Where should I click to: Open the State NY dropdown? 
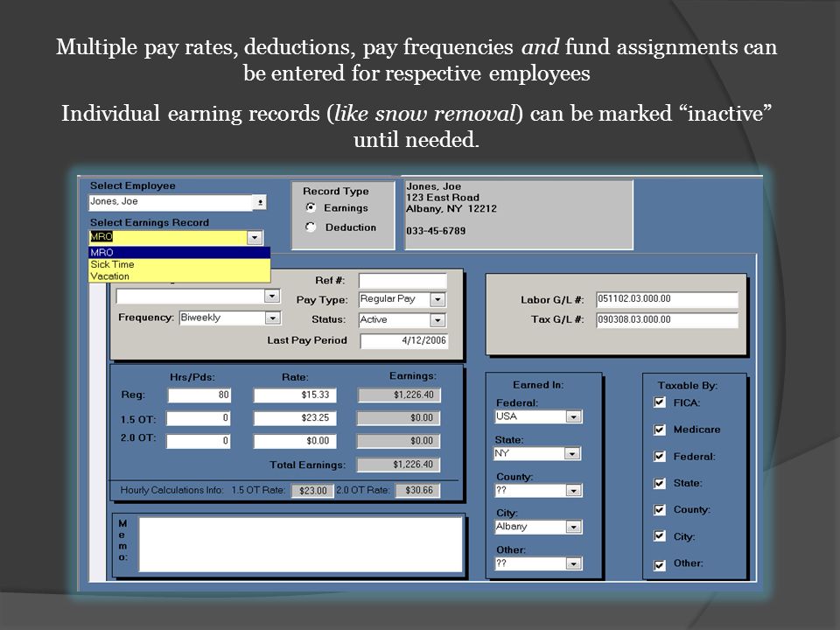[572, 454]
